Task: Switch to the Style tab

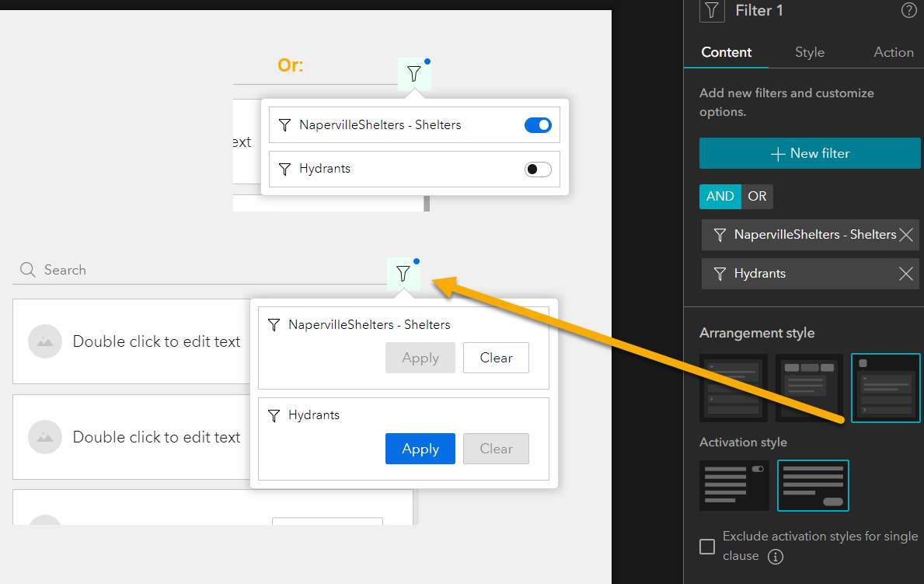Action: tap(810, 52)
